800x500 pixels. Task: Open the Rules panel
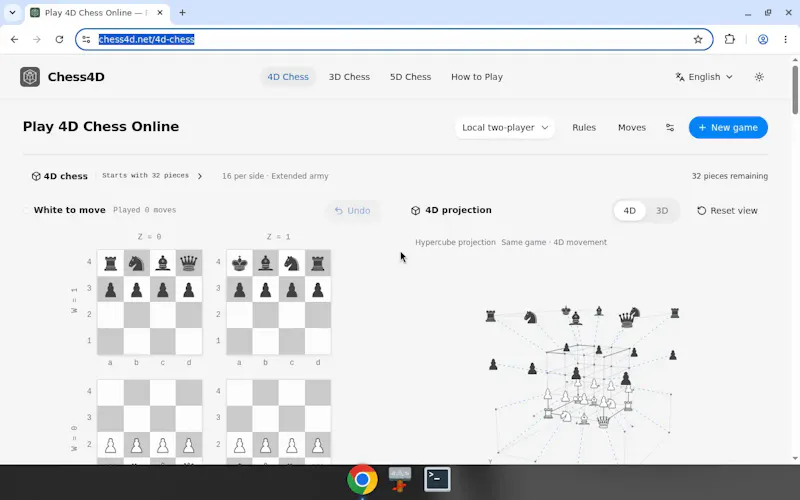pos(584,128)
